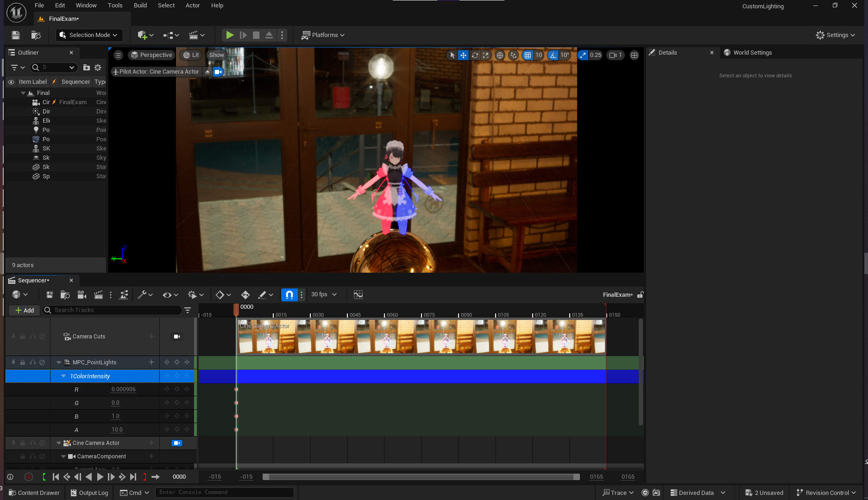The width and height of the screenshot is (868, 500).
Task: Open the Perspective view mode dropdown
Action: (x=151, y=55)
